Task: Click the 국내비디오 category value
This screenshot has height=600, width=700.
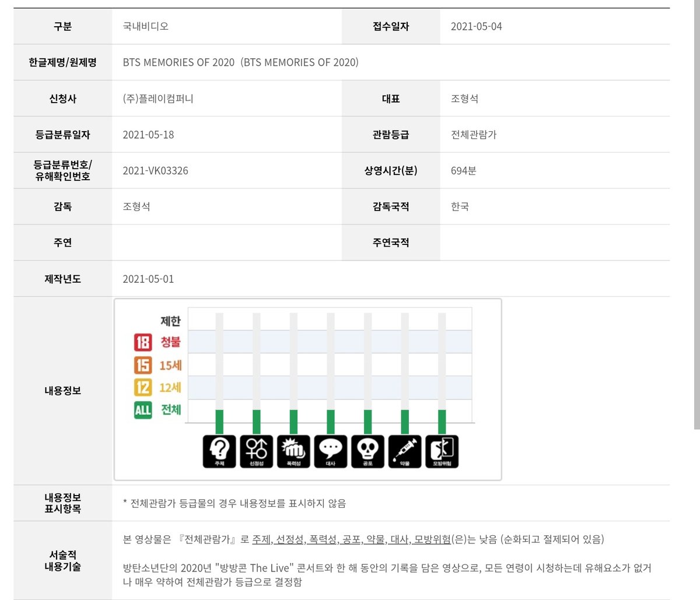Action: [146, 26]
